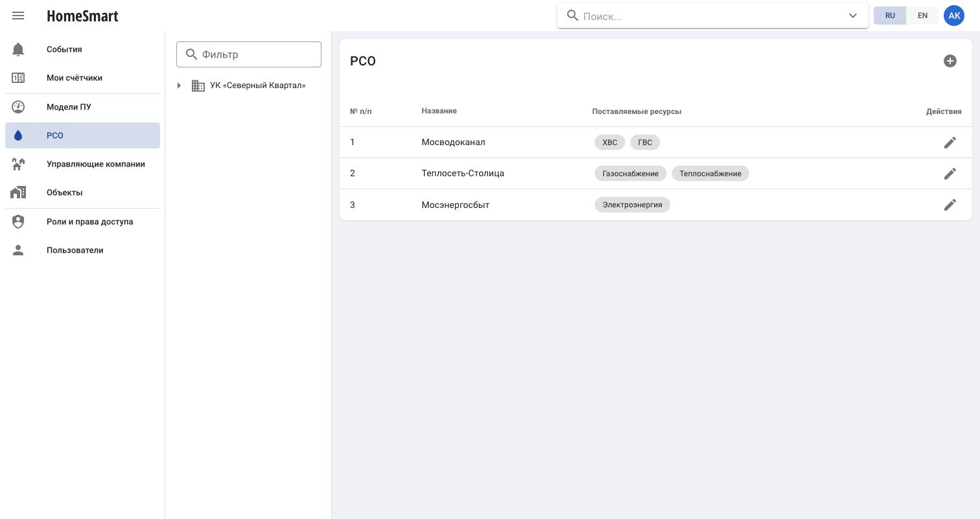Select the Мосводоканал name cell
Screen dimensions: 980x519
pos(454,143)
